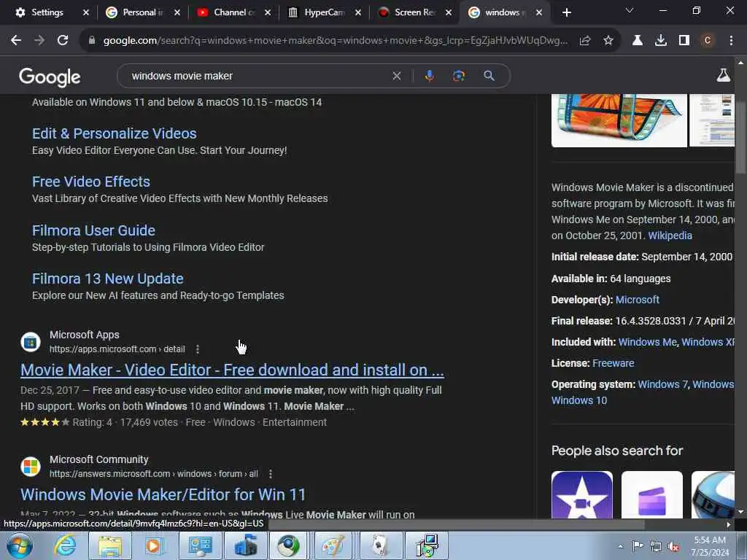The image size is (747, 560).
Task: Toggle the browser side panel icon
Action: 684,41
